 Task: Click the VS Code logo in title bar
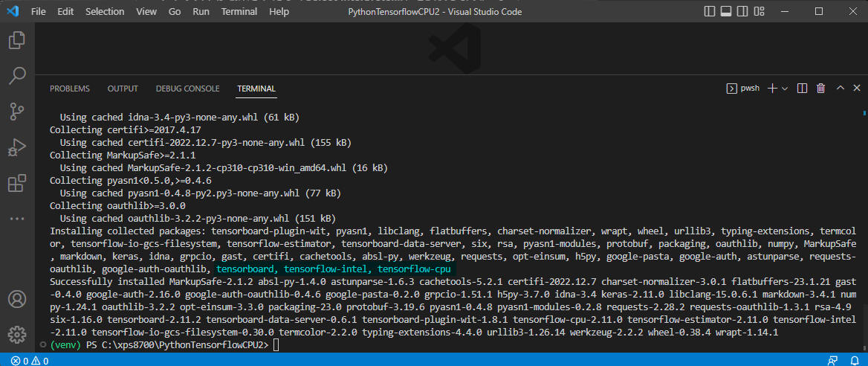12,11
